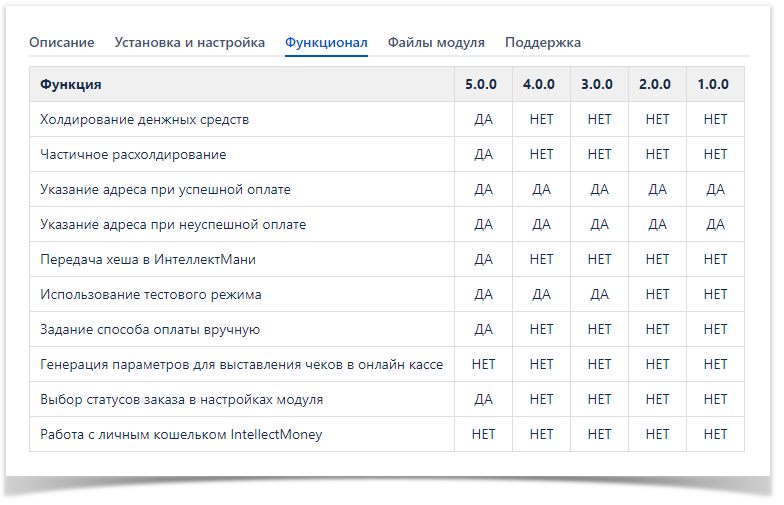This screenshot has width=784, height=505.
Task: Select the Функционал tab
Action: click(x=326, y=43)
